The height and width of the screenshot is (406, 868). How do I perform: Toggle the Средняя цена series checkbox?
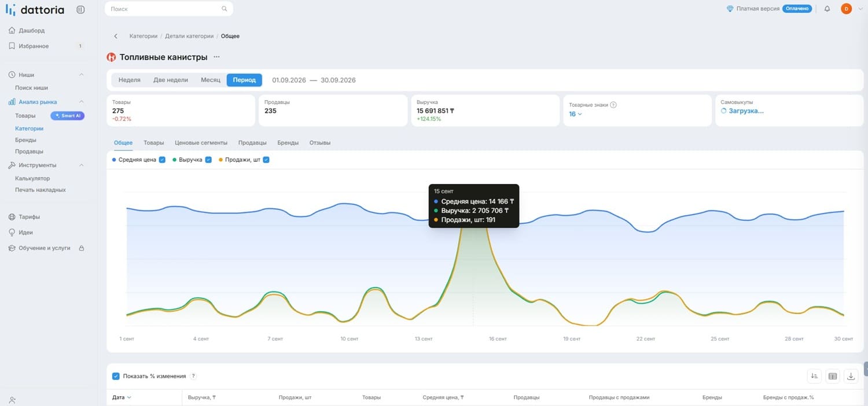click(x=162, y=160)
